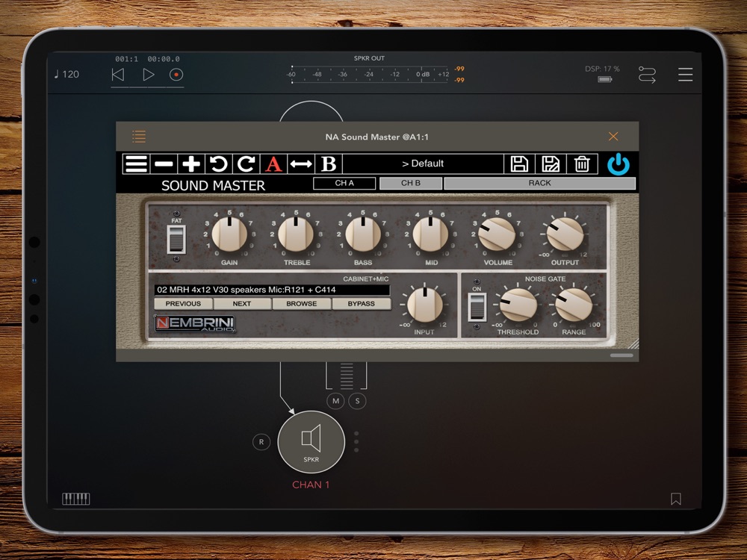Viewport: 747px width, 560px height.
Task: Click the GAIN knob
Action: pos(229,234)
